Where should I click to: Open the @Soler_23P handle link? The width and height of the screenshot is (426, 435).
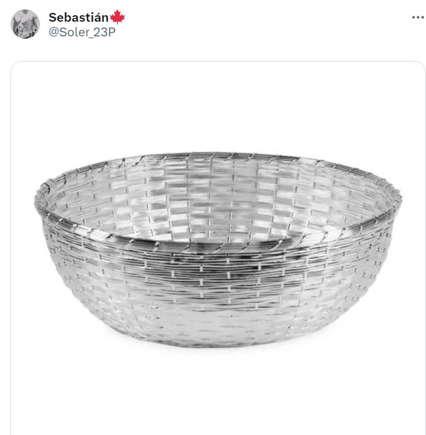coord(82,32)
